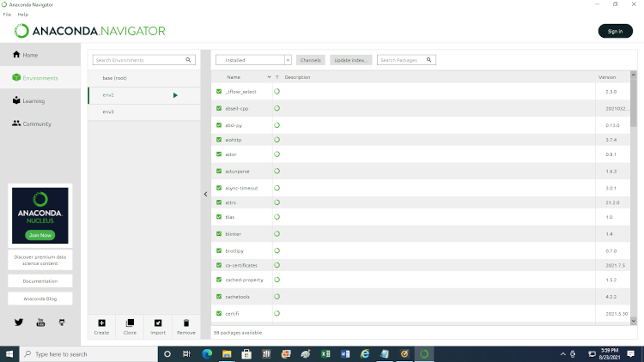Open the Windows notification center
The width and height of the screenshot is (644, 362).
coord(631,353)
